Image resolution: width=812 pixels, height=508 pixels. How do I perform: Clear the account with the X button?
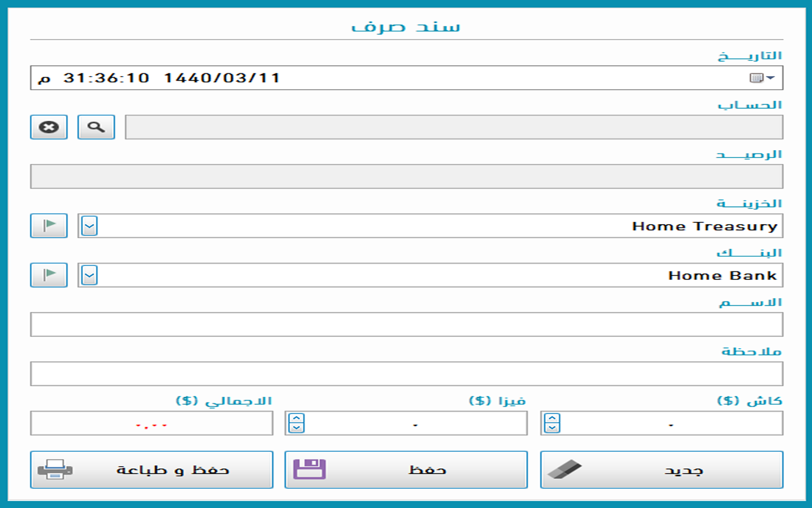[48, 127]
